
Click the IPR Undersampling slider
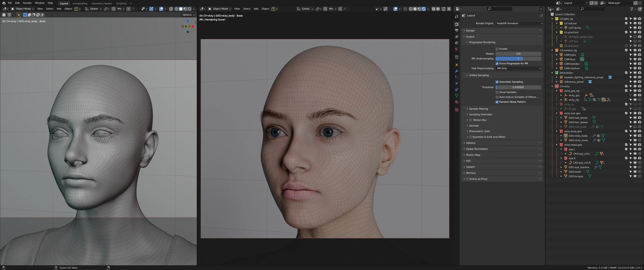[x=518, y=59]
